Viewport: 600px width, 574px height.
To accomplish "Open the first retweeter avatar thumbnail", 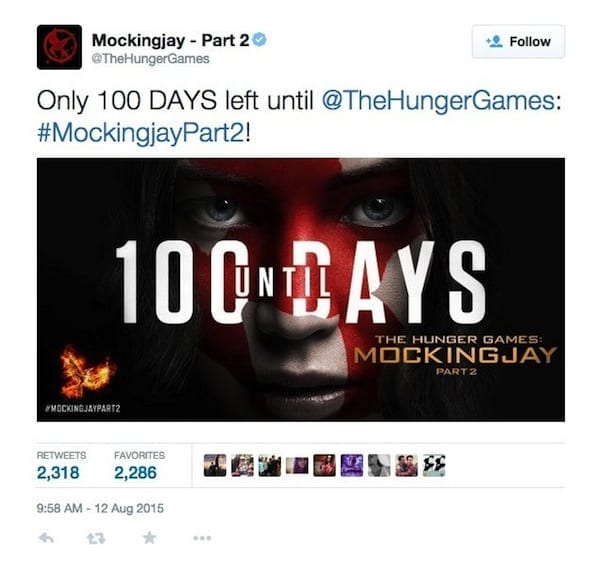I will tap(215, 465).
